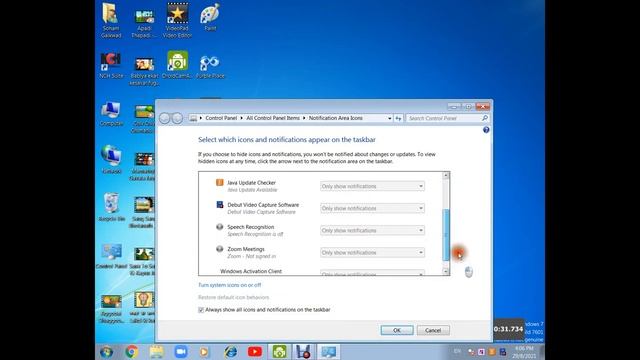Viewport: 640px width, 360px height.
Task: Click the Zoom Meetings icon in list
Action: [220, 249]
